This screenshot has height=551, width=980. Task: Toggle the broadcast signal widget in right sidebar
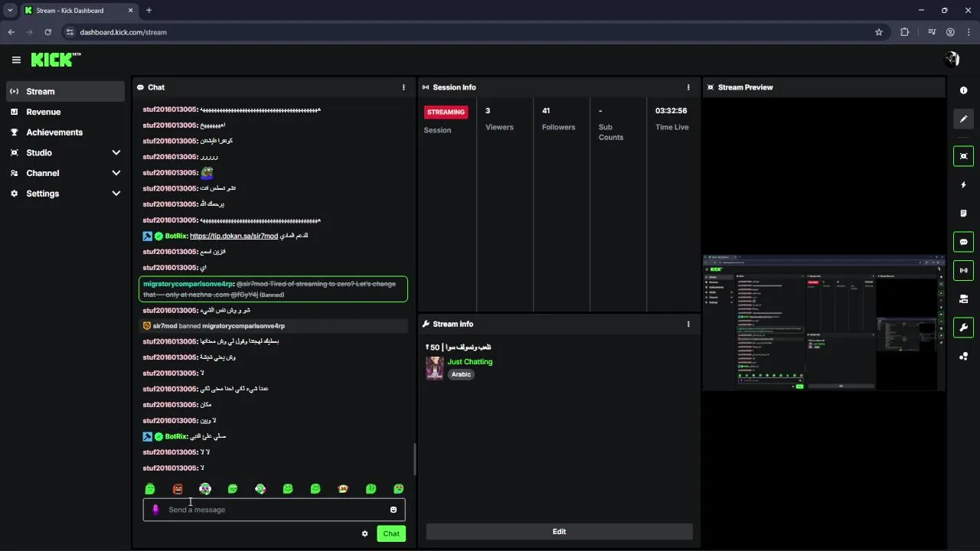(963, 270)
